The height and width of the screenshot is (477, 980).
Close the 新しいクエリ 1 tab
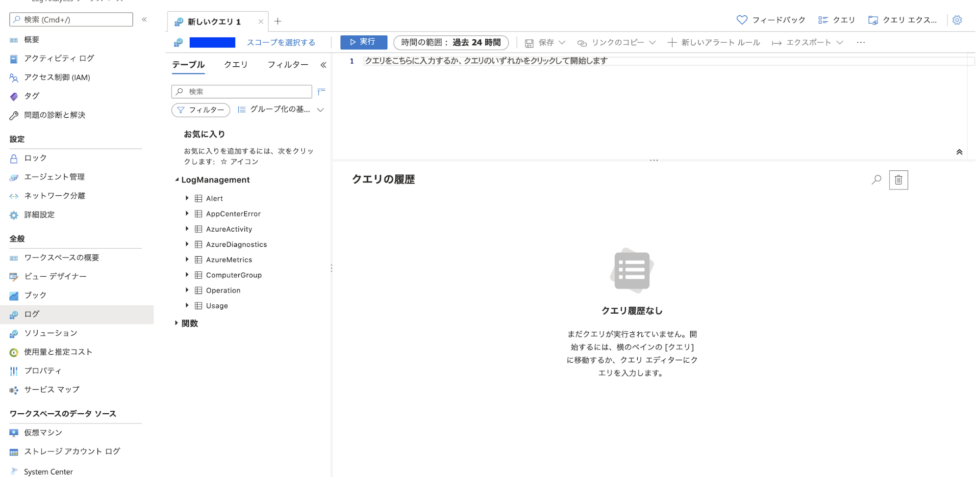click(x=261, y=22)
